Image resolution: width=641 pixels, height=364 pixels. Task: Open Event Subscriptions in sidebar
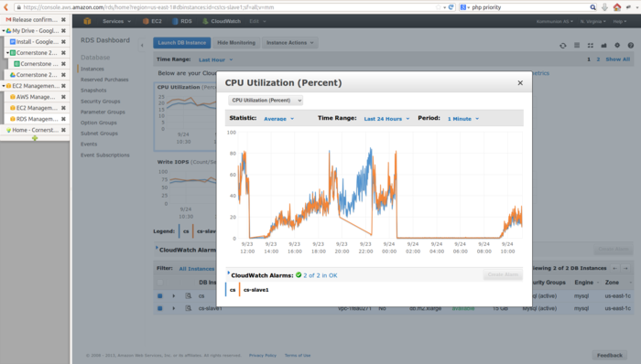(105, 155)
